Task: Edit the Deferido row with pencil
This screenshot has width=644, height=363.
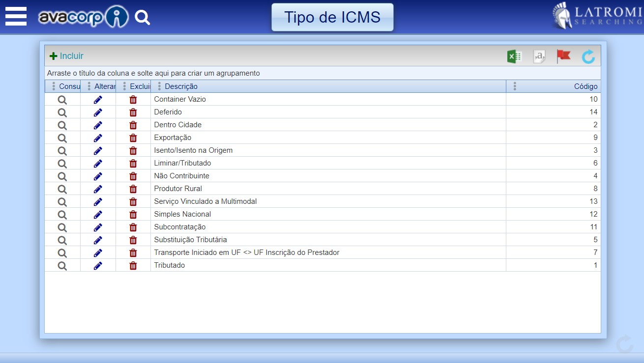Action: pyautogui.click(x=98, y=112)
